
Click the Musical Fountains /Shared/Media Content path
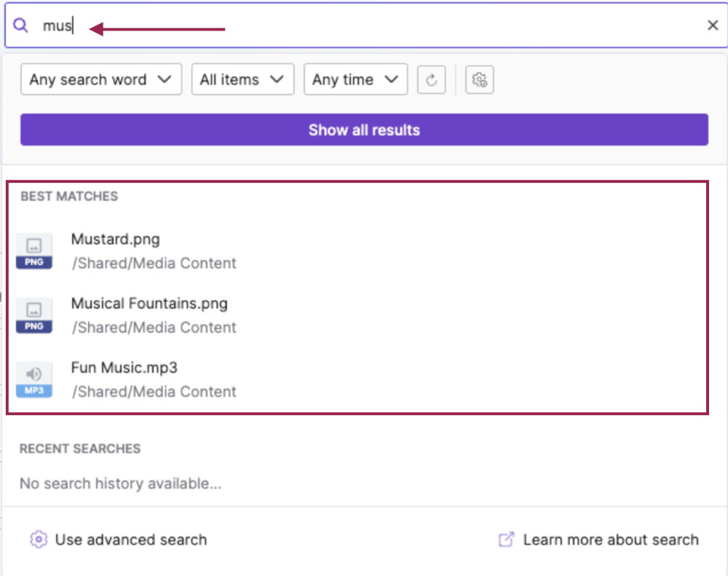pyautogui.click(x=154, y=328)
